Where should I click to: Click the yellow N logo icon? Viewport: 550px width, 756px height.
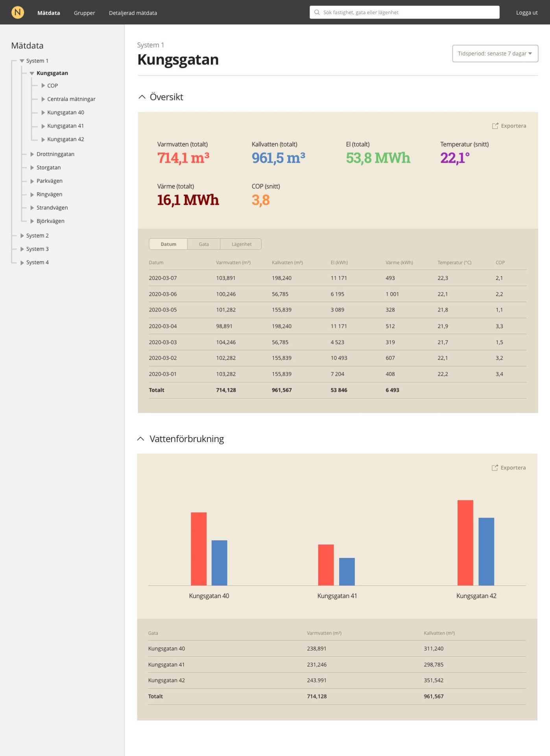17,12
